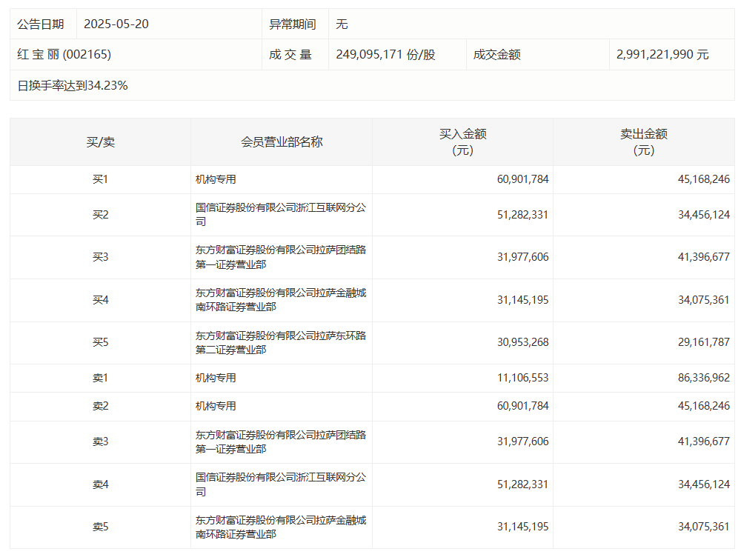Click the 卖出金额(元) column header

click(x=644, y=141)
